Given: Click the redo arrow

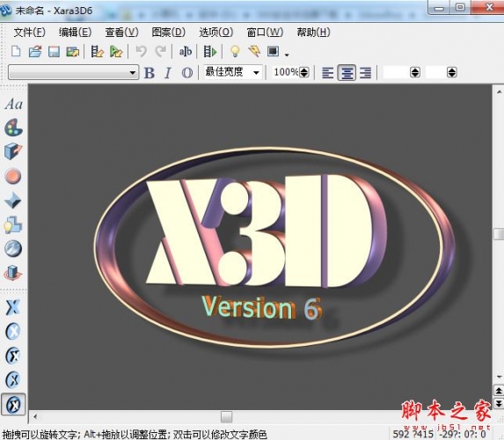Looking at the screenshot, I should pos(160,51).
